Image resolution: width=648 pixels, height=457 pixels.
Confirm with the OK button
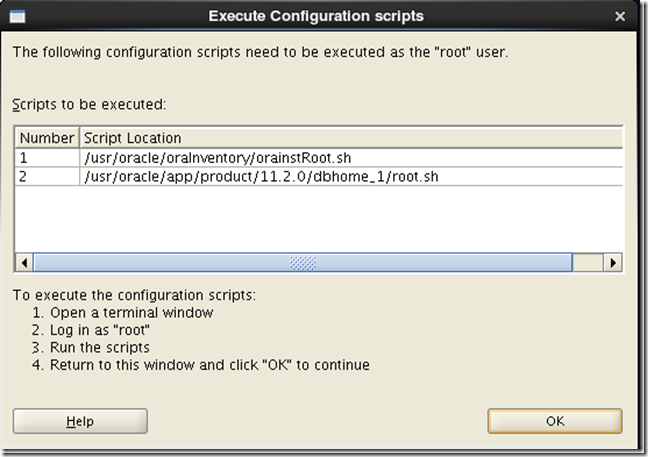coord(555,421)
